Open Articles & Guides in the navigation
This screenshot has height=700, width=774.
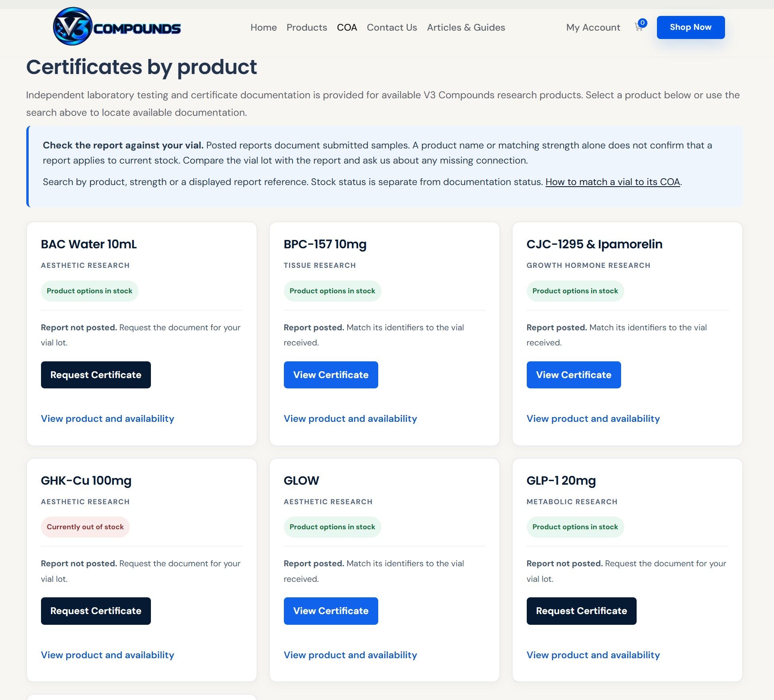[x=466, y=27]
